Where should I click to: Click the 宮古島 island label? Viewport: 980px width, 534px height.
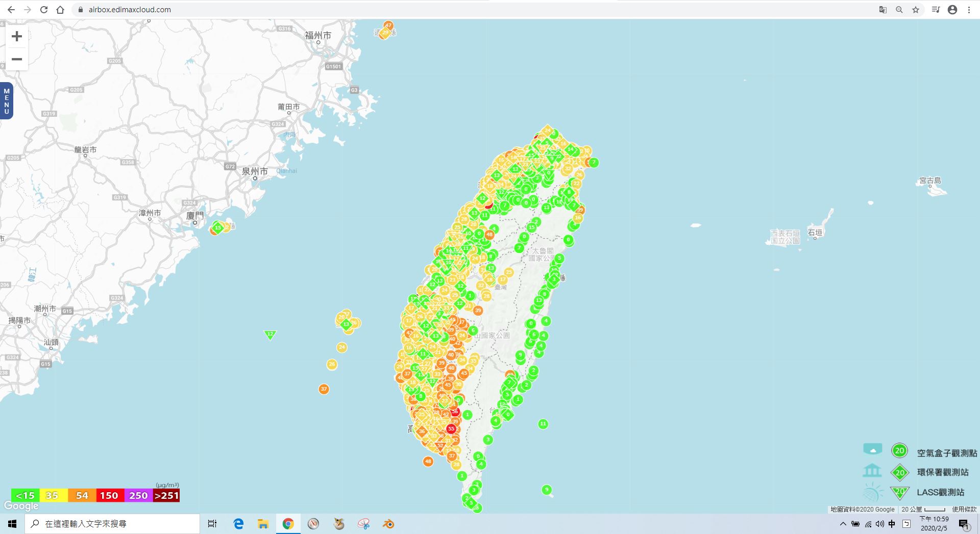pyautogui.click(x=930, y=181)
